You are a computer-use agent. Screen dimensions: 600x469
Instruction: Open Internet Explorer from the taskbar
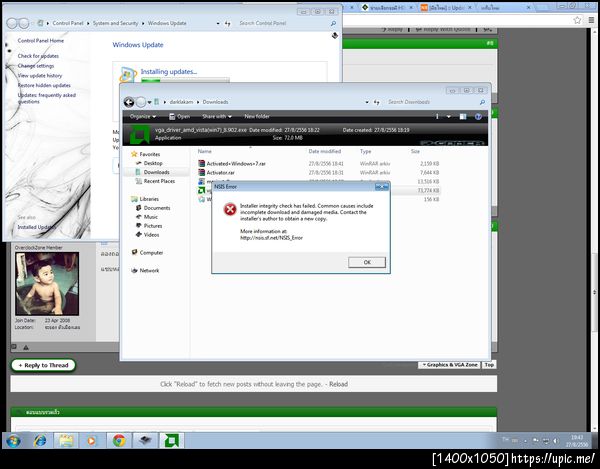[40, 441]
